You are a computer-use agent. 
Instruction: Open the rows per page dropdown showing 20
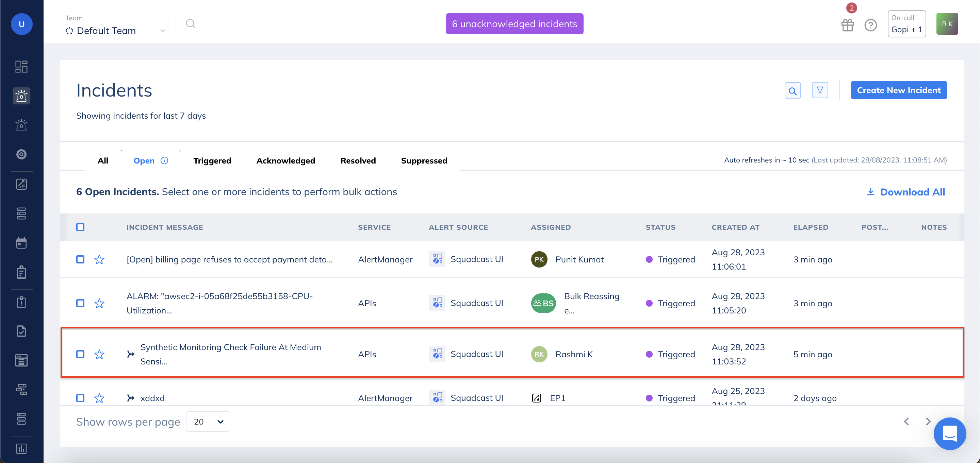pos(208,422)
